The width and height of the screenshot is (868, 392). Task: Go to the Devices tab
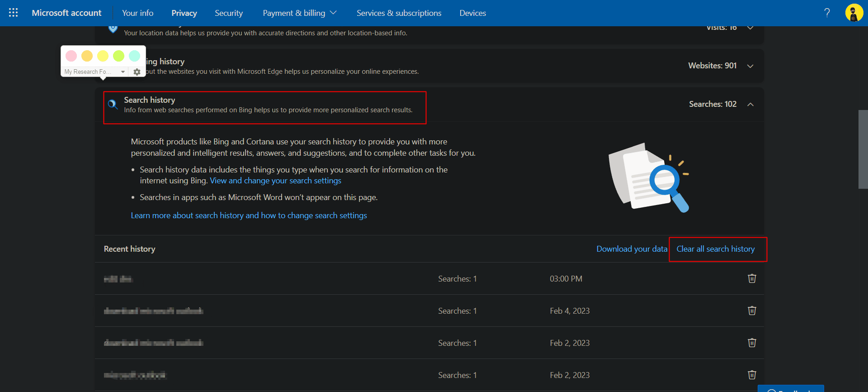click(473, 13)
